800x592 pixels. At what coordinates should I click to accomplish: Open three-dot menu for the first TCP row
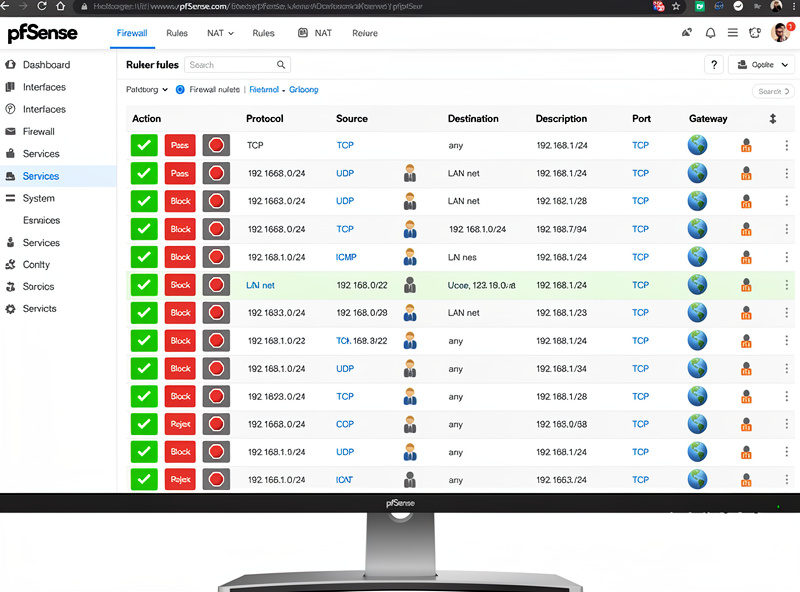[786, 145]
